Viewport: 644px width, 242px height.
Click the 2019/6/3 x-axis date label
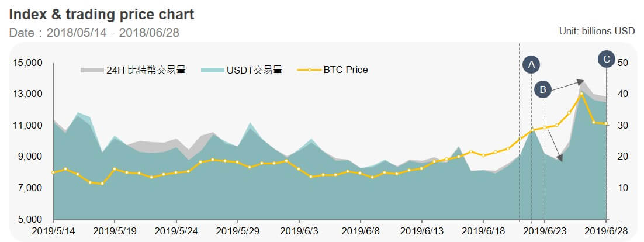tap(299, 231)
